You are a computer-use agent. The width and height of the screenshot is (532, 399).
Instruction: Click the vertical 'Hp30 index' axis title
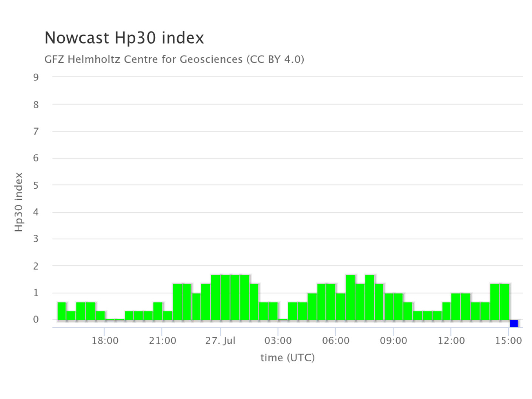19,202
